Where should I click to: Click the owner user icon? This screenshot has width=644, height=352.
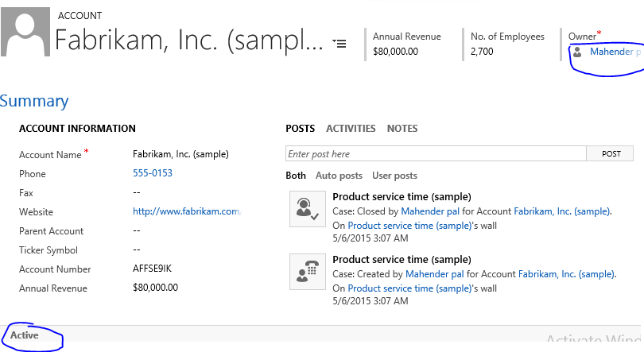(577, 52)
